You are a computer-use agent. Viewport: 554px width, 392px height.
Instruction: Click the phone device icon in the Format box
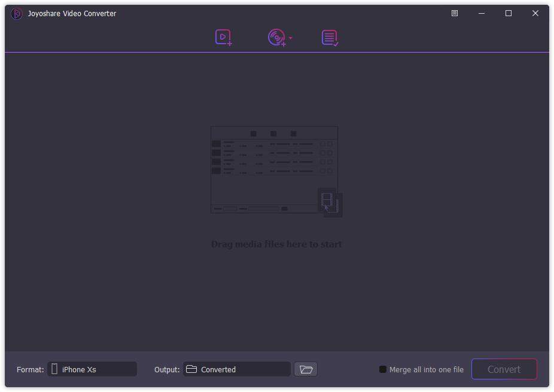tap(54, 369)
